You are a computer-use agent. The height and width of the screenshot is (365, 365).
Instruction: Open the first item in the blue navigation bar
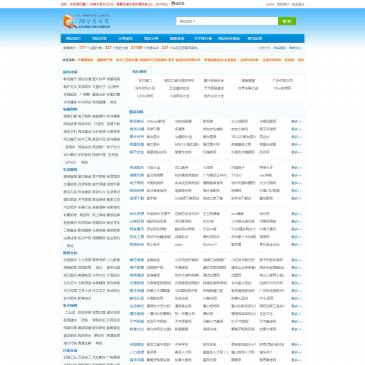click(73, 38)
